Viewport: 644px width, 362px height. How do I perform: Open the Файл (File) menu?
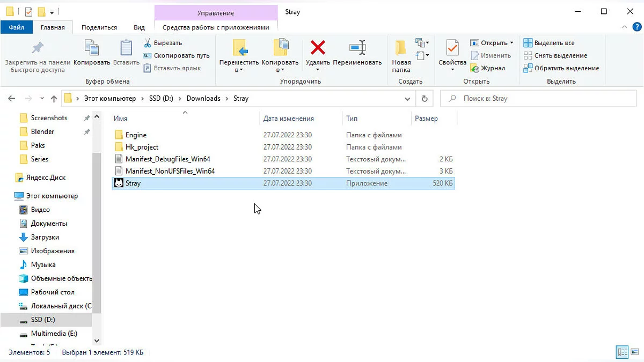[x=16, y=27]
